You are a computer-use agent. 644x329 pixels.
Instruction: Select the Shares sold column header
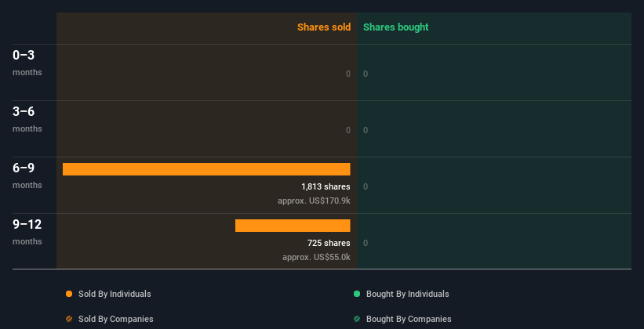tap(324, 27)
